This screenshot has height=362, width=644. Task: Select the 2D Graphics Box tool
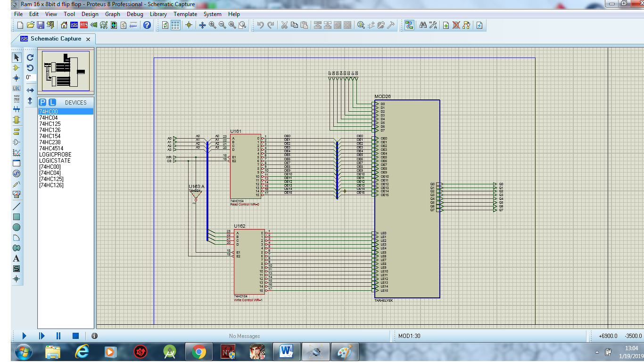tap(17, 217)
